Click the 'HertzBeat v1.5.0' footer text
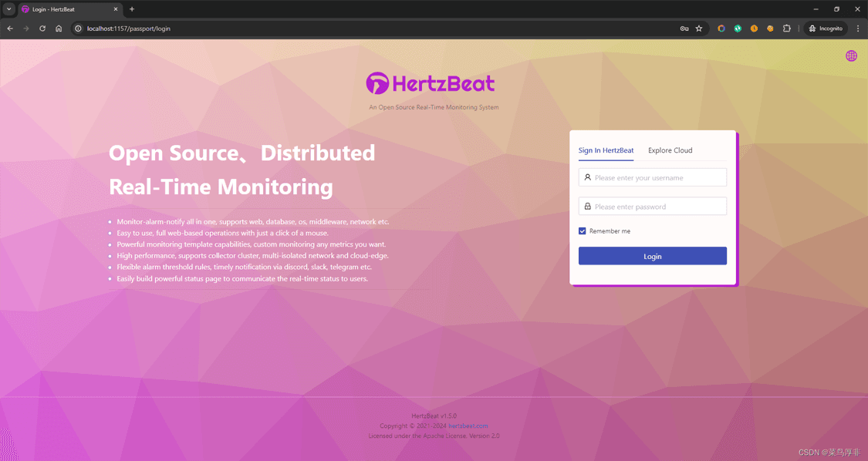 434,416
